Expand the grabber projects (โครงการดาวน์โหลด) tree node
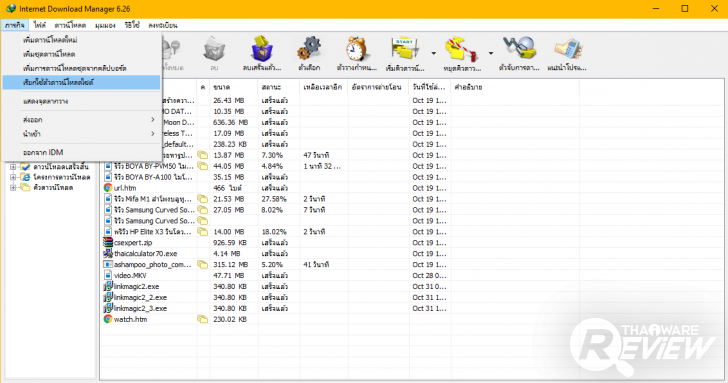This screenshot has width=728, height=383. 13,177
